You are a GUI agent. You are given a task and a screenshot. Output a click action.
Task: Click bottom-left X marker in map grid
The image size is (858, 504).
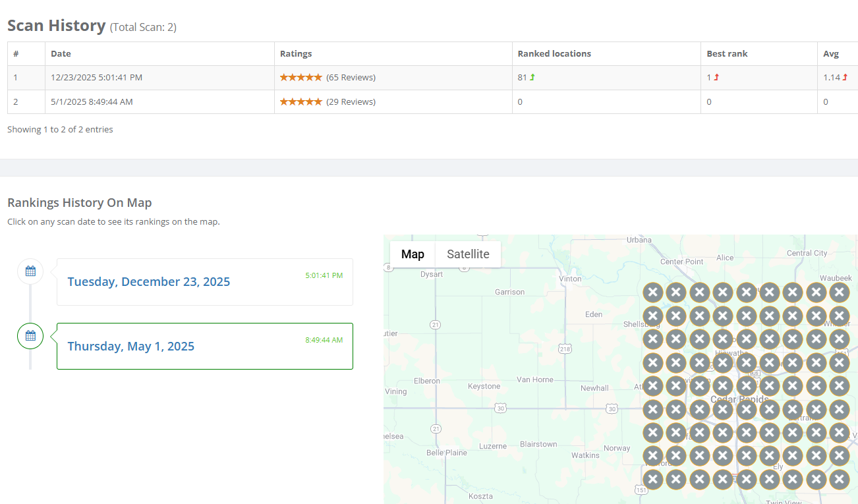652,479
